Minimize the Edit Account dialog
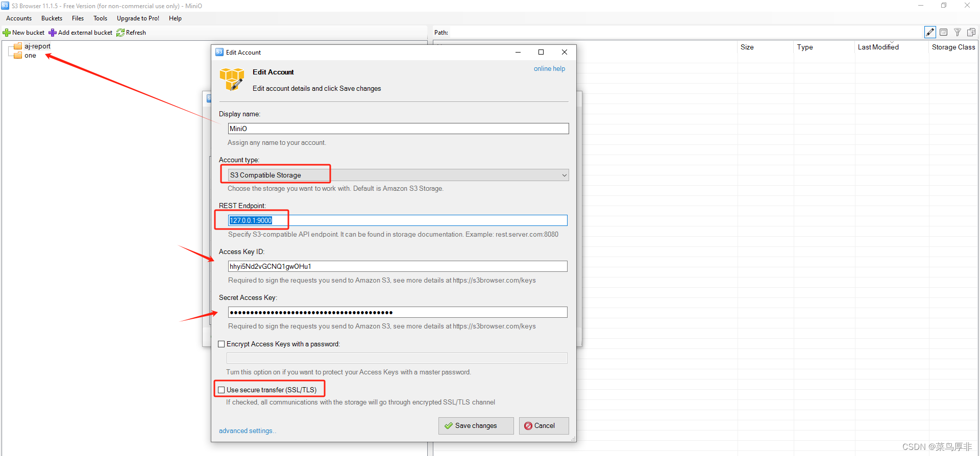This screenshot has width=980, height=456. coord(518,52)
